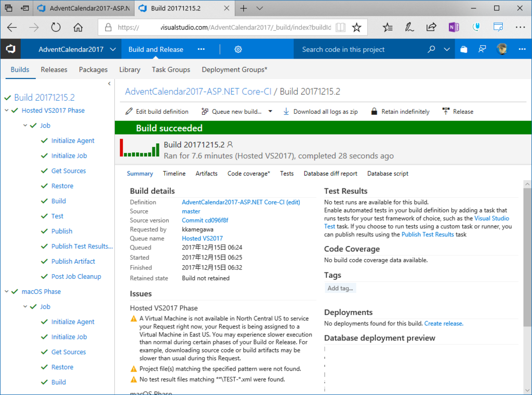532x395 pixels.
Task: Expand the search options chevron in header
Action: click(x=447, y=49)
